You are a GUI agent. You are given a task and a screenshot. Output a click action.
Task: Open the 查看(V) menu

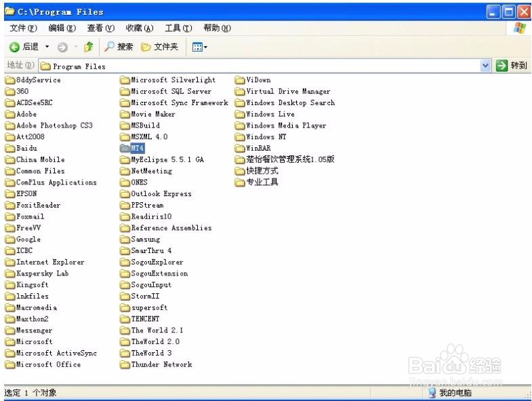tap(101, 28)
